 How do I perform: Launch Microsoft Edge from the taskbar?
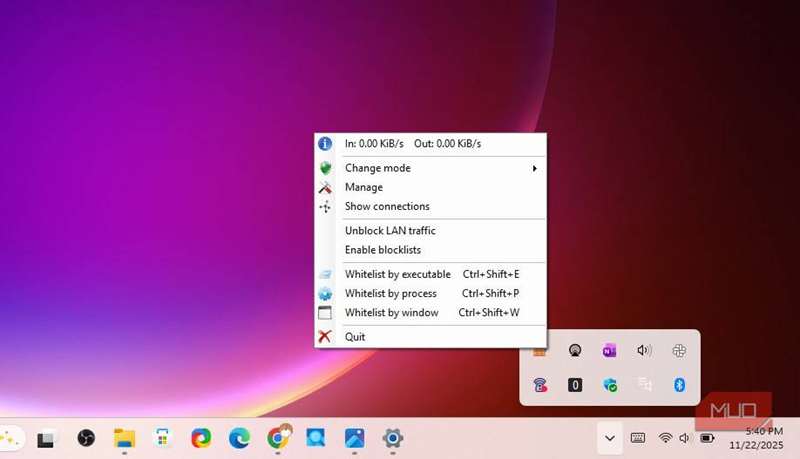point(239,438)
